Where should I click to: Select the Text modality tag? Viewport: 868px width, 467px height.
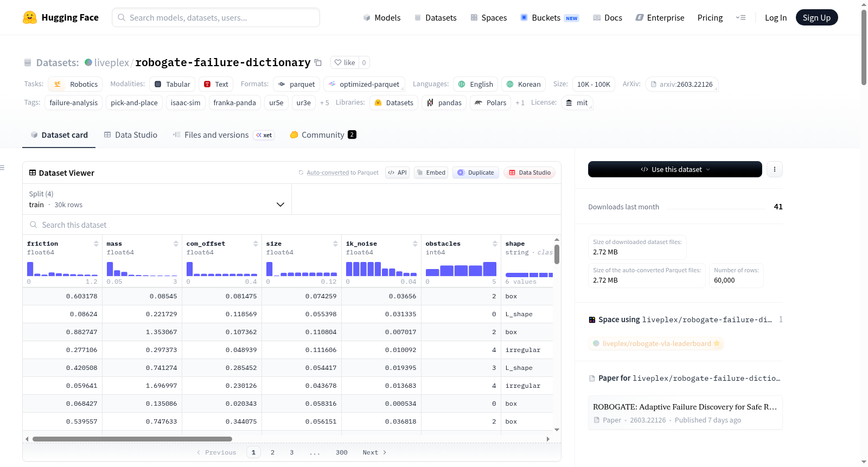(216, 84)
